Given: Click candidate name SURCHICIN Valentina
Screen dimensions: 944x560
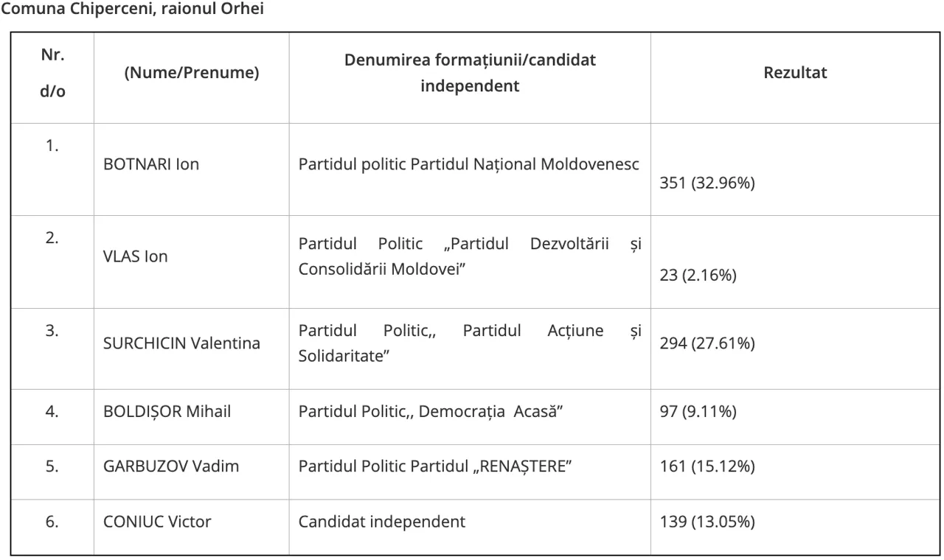Looking at the screenshot, I should tap(181, 343).
